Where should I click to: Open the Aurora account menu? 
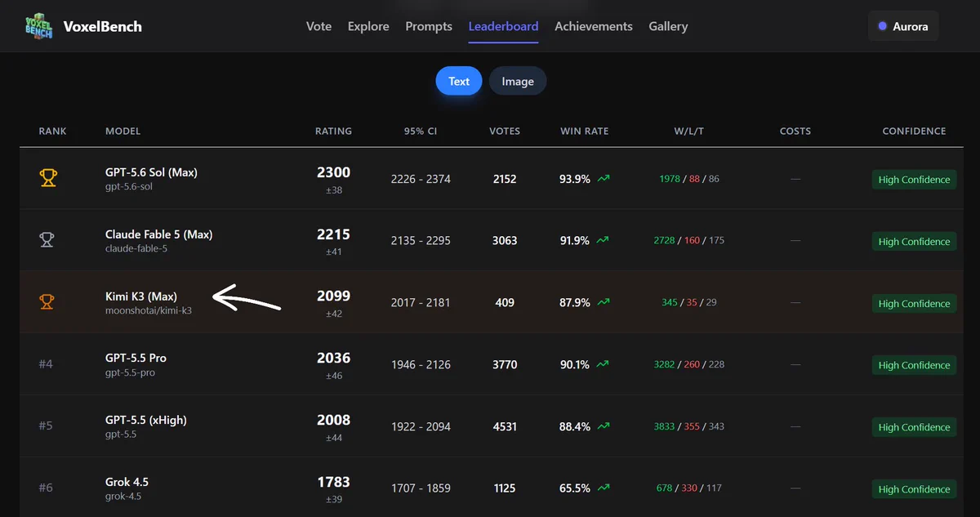click(903, 26)
